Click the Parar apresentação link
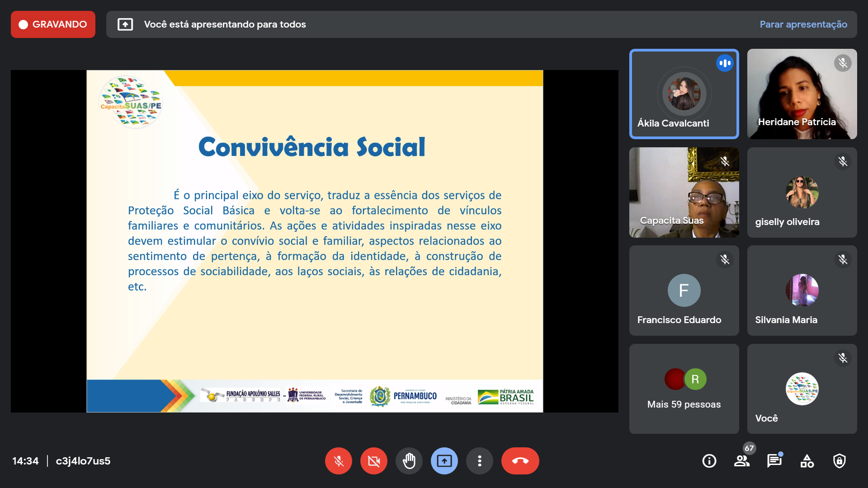Viewport: 868px width, 488px height. pyautogui.click(x=803, y=24)
